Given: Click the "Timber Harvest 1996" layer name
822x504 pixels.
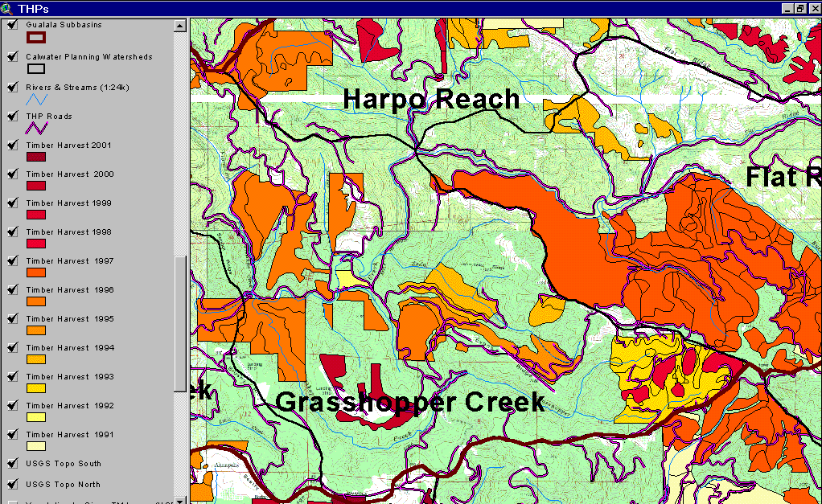Looking at the screenshot, I should click(70, 289).
